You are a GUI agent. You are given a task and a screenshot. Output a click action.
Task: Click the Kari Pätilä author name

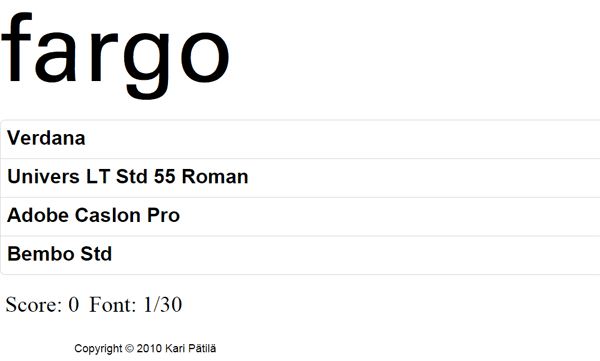[x=191, y=349]
